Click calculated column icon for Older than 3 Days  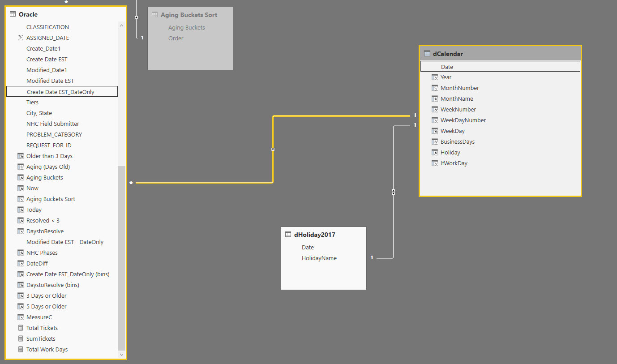click(20, 156)
